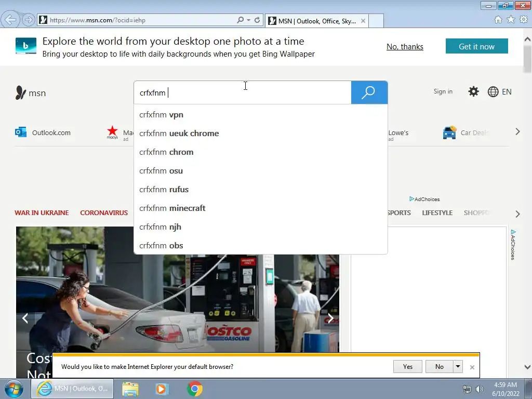The image size is (532, 399).
Task: Click the msn butterfly logo
Action: [31, 92]
